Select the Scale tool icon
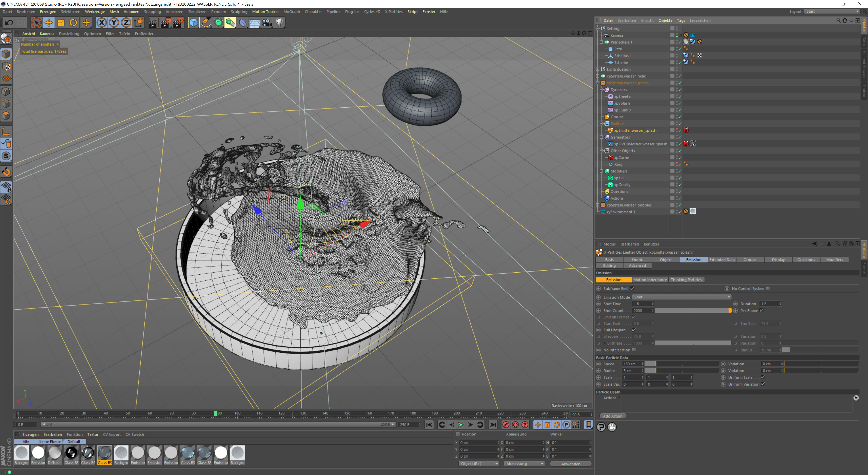The height and width of the screenshot is (475, 868). pyautogui.click(x=61, y=23)
